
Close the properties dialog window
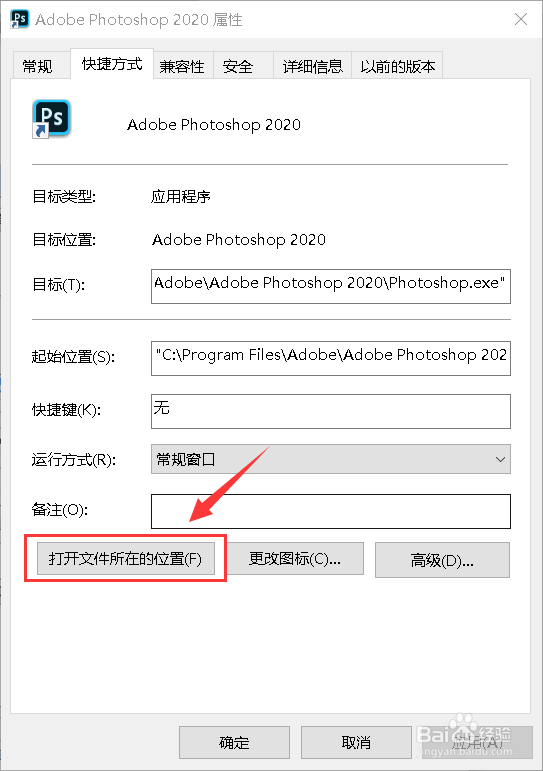point(521,19)
